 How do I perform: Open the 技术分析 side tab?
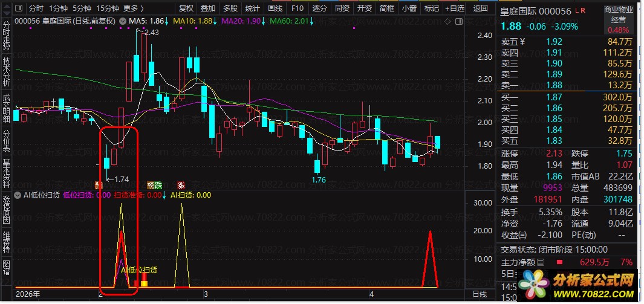[6, 70]
